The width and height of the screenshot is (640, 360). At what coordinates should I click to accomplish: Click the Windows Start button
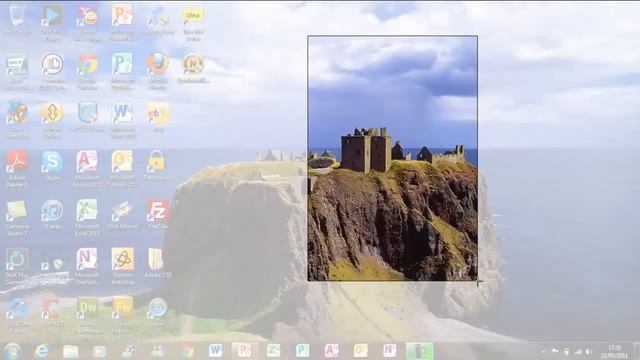[12, 351]
